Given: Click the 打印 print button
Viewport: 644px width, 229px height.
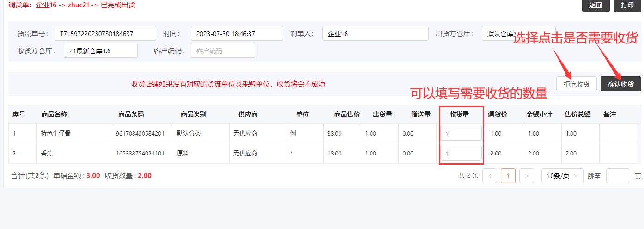Looking at the screenshot, I should (627, 5).
